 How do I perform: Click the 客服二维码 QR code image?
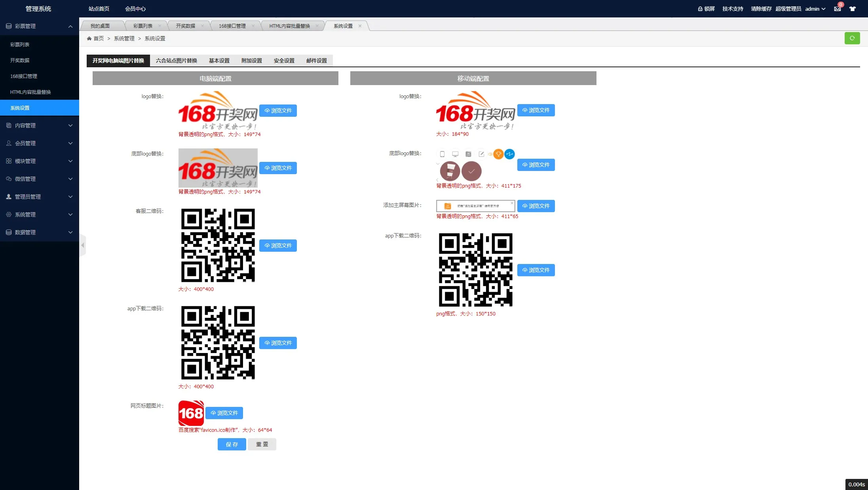tap(218, 245)
